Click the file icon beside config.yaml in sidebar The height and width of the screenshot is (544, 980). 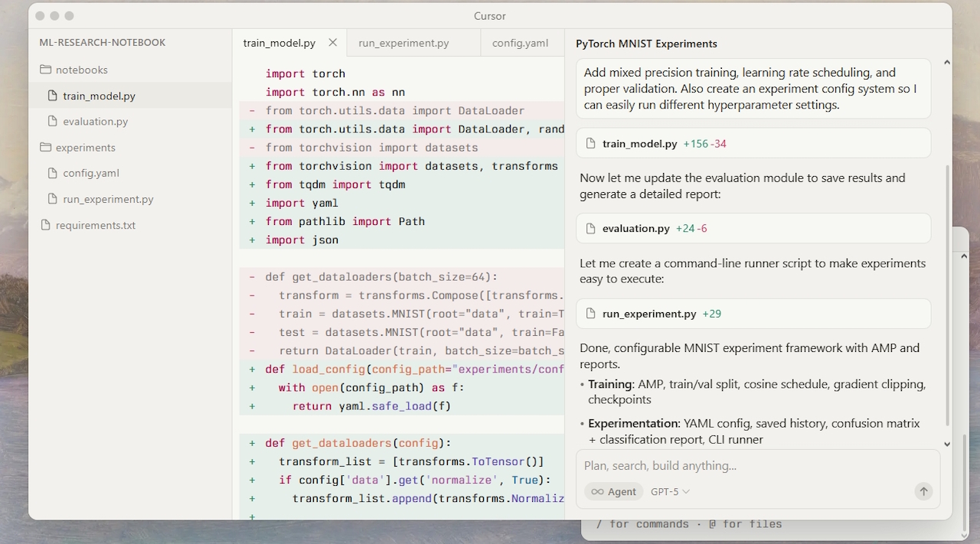point(53,173)
